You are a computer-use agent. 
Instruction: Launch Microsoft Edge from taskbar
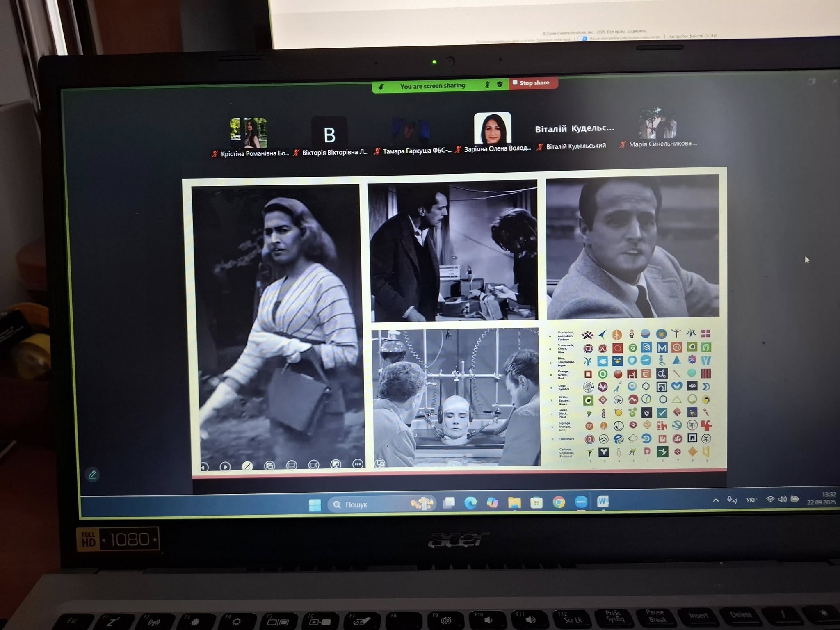click(470, 502)
